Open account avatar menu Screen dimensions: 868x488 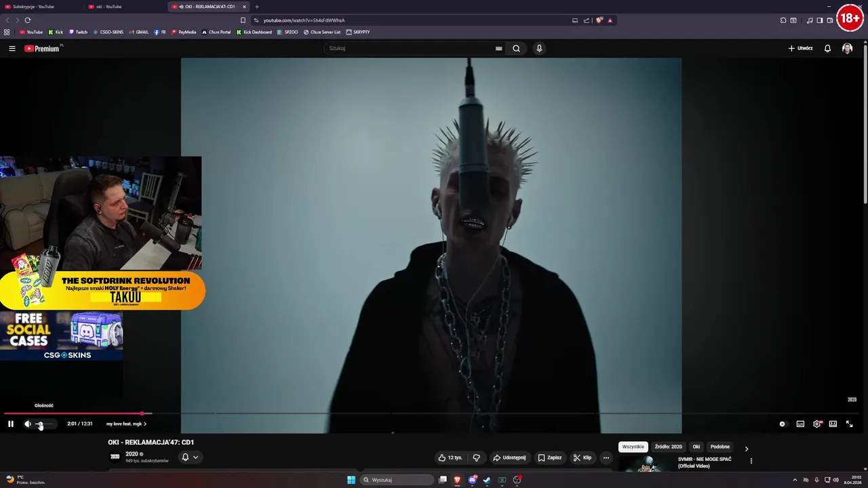pyautogui.click(x=847, y=48)
